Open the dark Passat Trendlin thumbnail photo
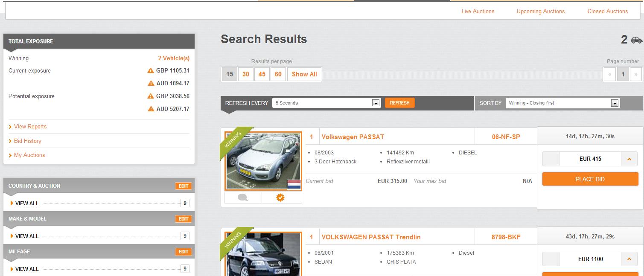The height and width of the screenshot is (276, 644). pos(263,254)
